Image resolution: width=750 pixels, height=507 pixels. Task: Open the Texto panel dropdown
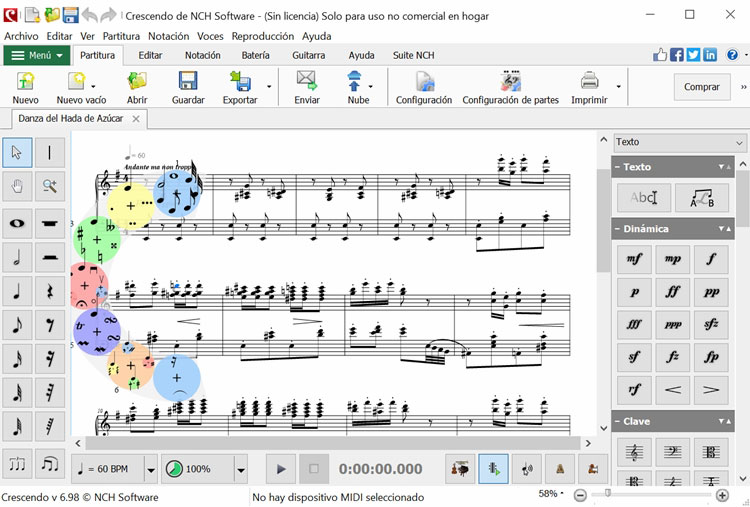(680, 142)
